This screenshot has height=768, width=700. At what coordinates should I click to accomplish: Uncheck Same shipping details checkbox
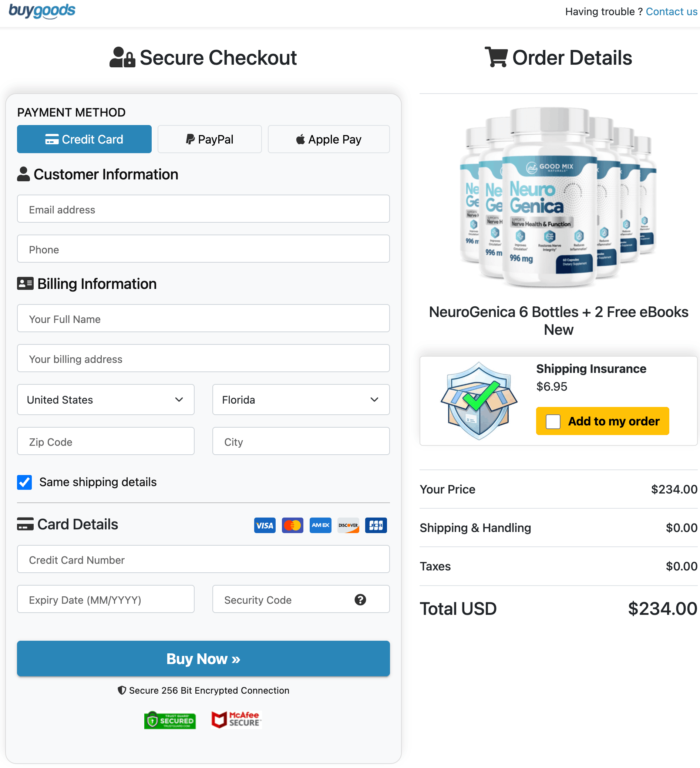[25, 482]
